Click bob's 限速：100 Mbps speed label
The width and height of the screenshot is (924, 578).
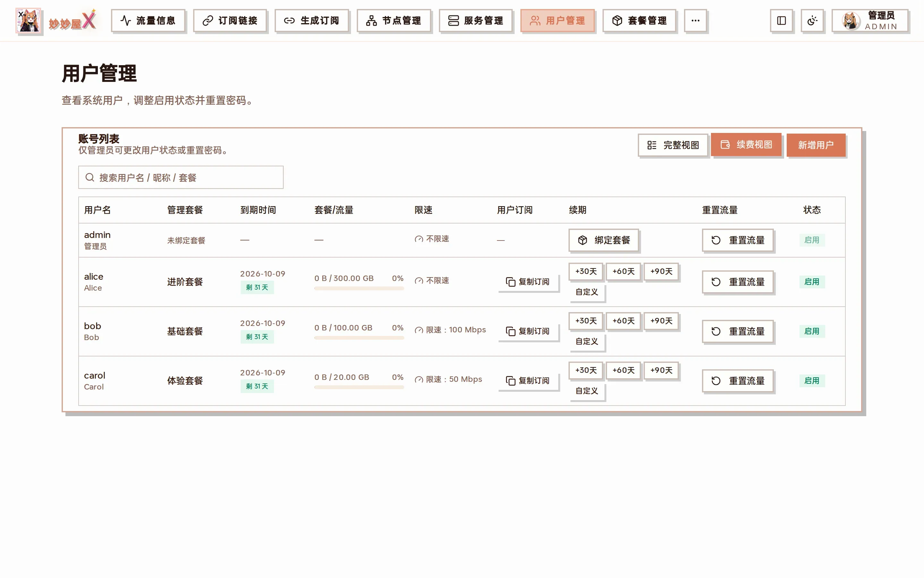click(x=450, y=330)
